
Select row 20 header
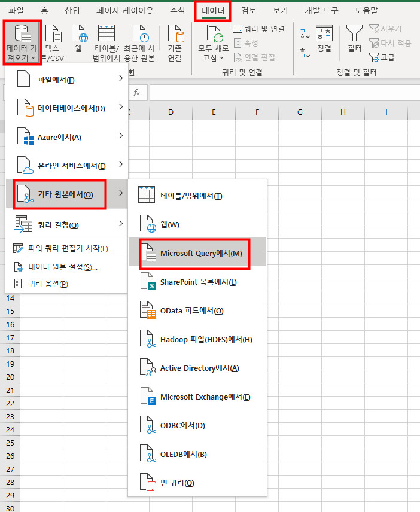click(x=10, y=377)
